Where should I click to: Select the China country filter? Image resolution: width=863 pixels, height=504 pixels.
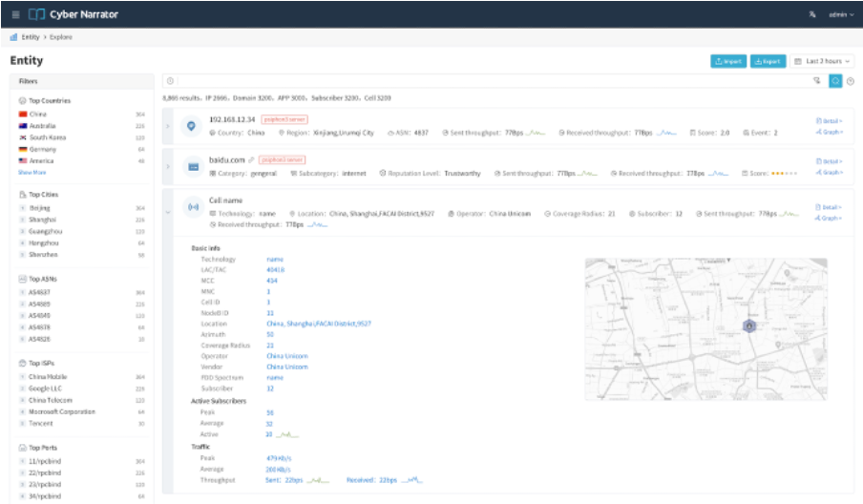(38, 114)
